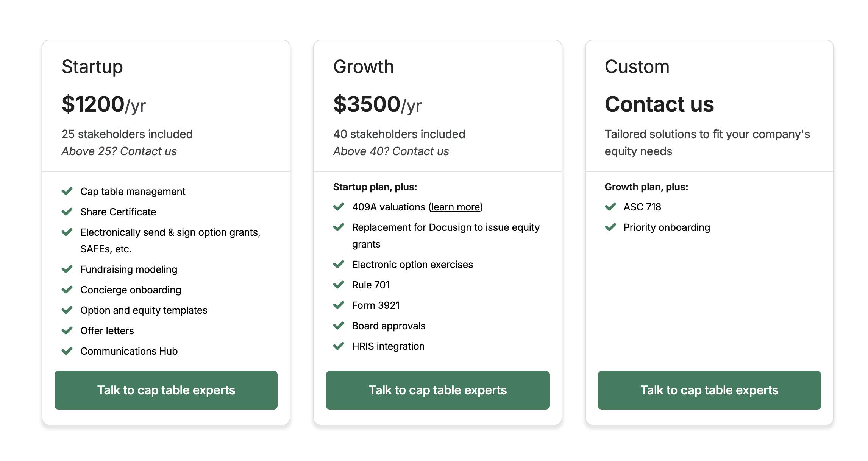Click the $3500/yr price label
The image size is (868, 461).
(377, 104)
